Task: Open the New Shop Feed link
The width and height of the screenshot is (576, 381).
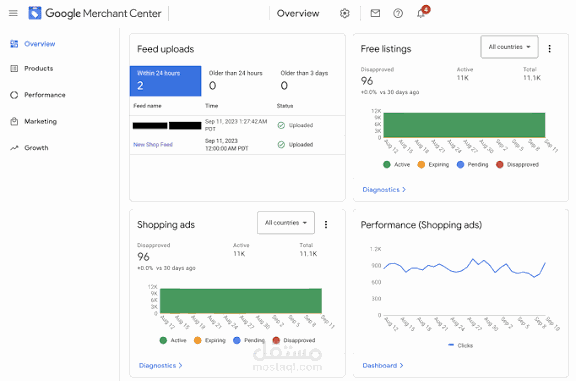Action: pyautogui.click(x=153, y=144)
